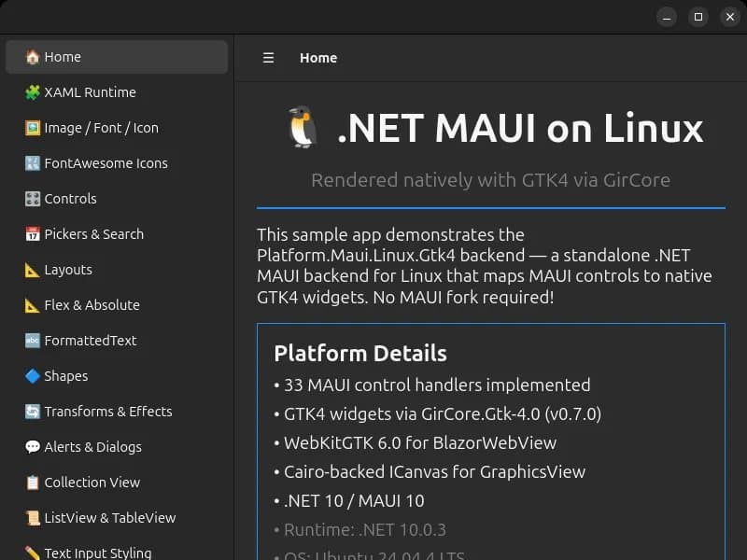Click the Alerts & Dialogs speech bubble icon

click(x=30, y=447)
